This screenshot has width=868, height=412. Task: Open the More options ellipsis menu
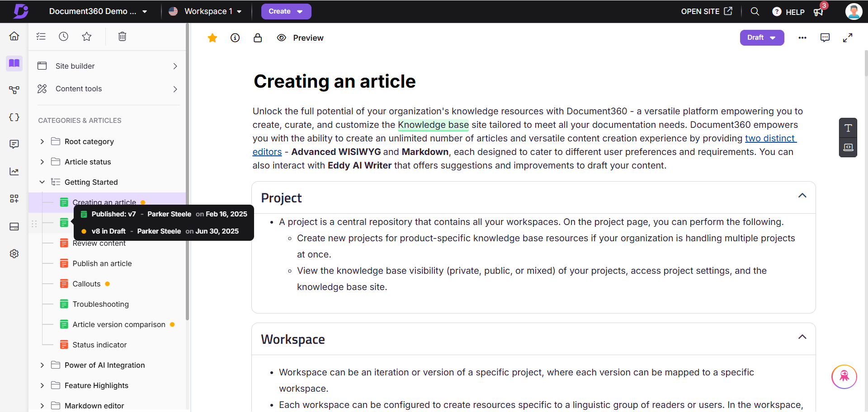tap(802, 37)
